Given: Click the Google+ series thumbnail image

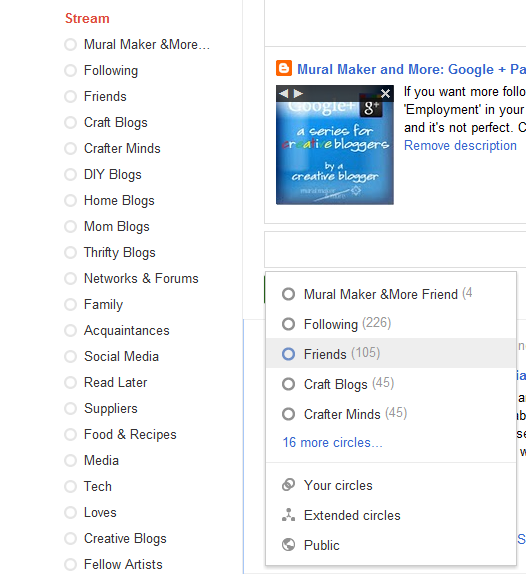Looking at the screenshot, I should coord(335,145).
